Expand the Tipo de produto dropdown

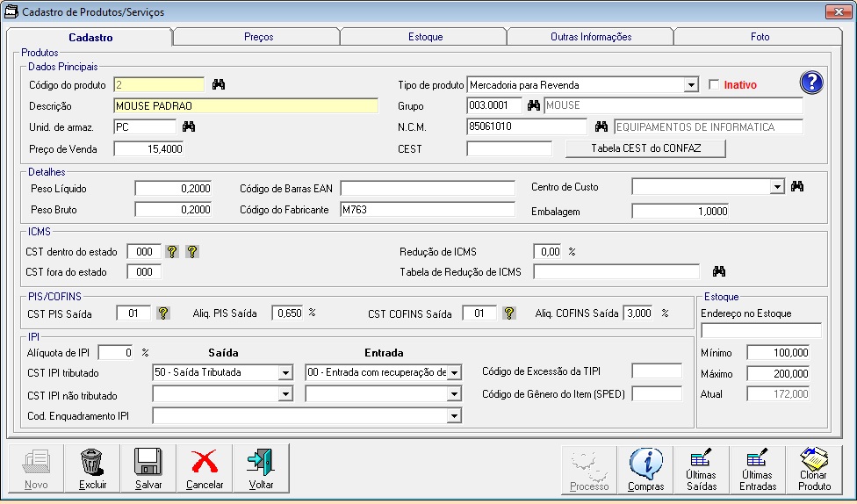(x=691, y=85)
